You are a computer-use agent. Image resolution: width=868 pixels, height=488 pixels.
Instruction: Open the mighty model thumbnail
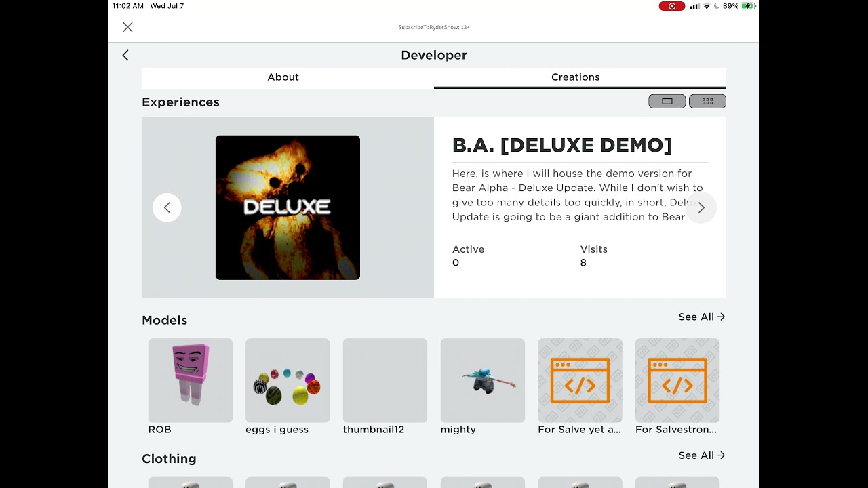point(483,380)
